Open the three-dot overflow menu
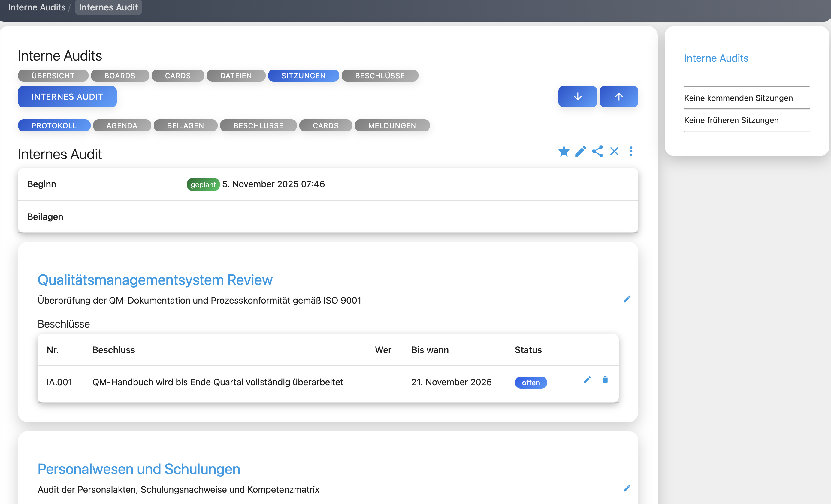This screenshot has width=831, height=504. 631,151
